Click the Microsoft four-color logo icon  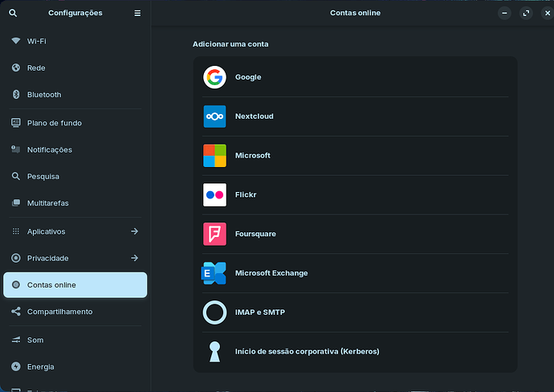214,155
